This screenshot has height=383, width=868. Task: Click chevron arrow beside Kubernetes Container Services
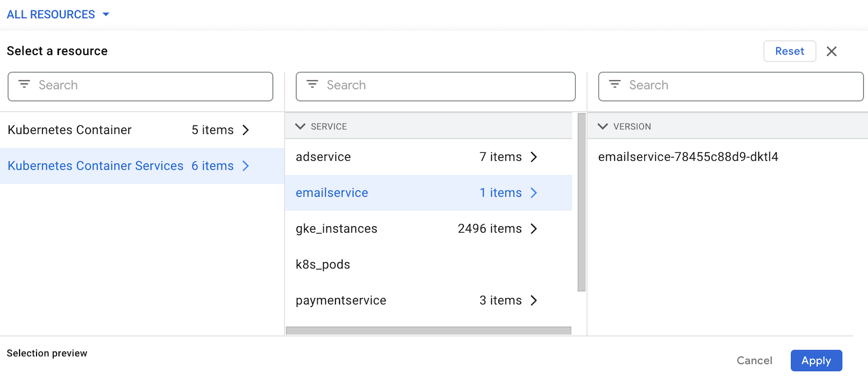pos(246,166)
